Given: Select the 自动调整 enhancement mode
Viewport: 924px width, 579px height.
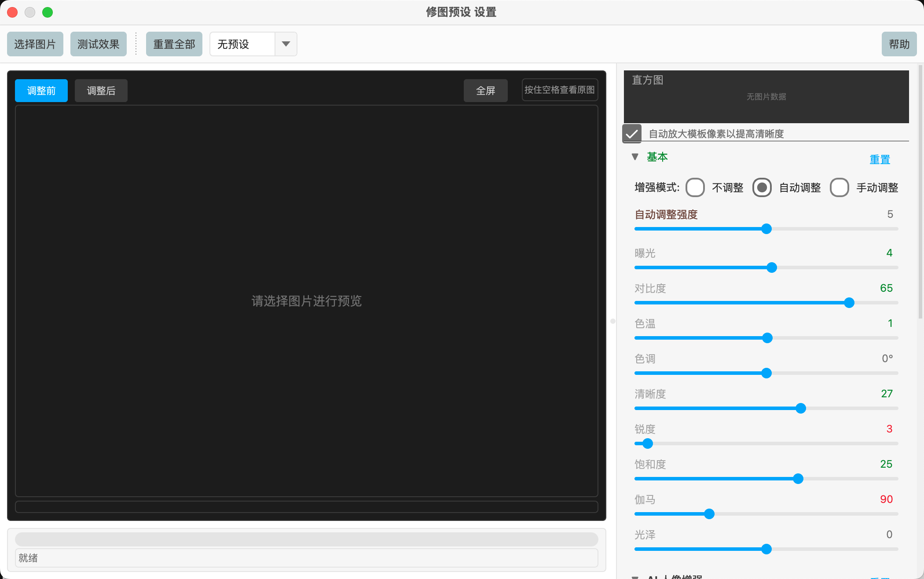Looking at the screenshot, I should tap(762, 187).
